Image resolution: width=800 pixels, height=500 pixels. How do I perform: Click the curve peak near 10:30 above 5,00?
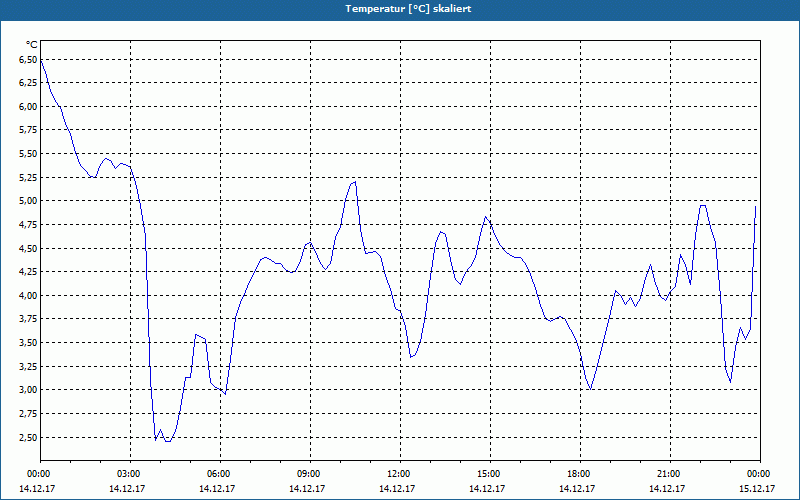[354, 182]
